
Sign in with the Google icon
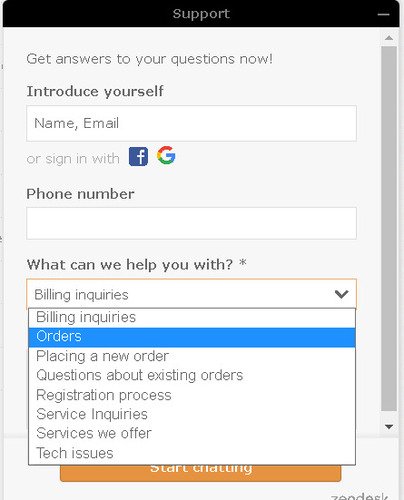[166, 155]
